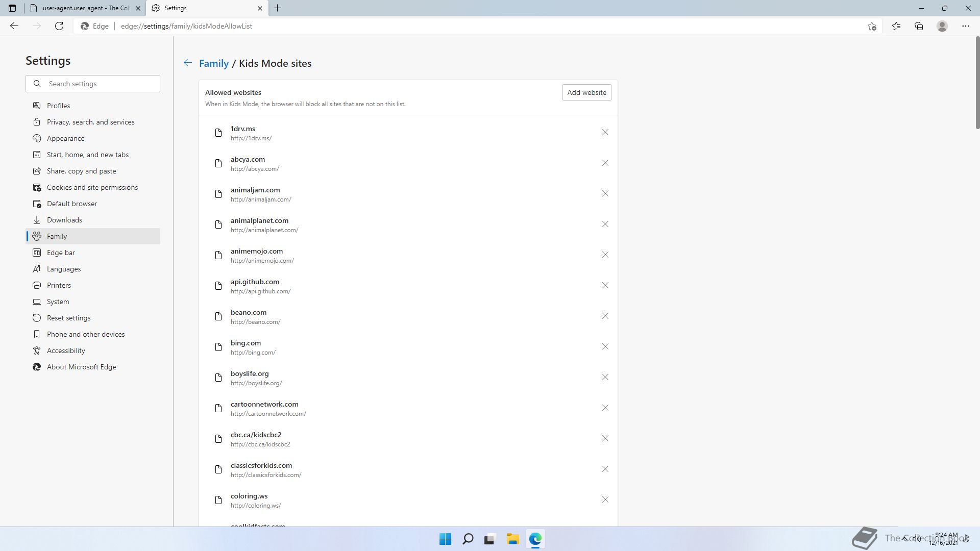Screen dimensions: 980x551
Task: Open Privacy, search, and services settings
Action: [x=90, y=122]
